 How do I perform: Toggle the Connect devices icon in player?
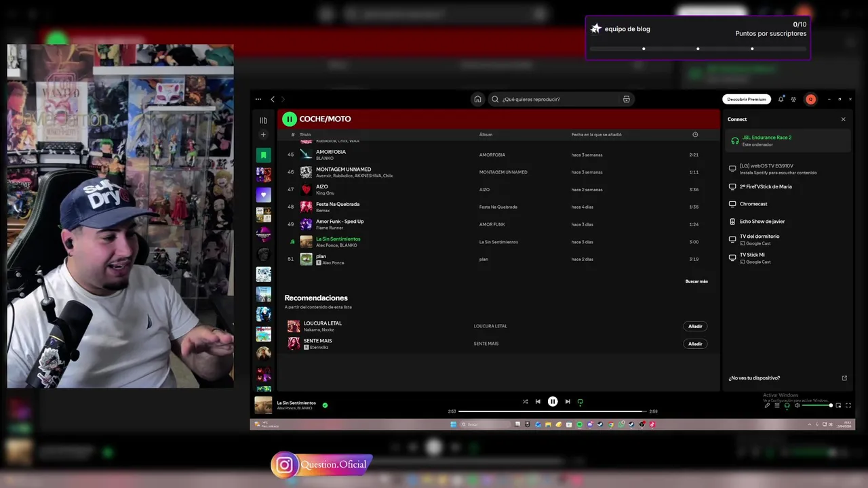tap(787, 405)
